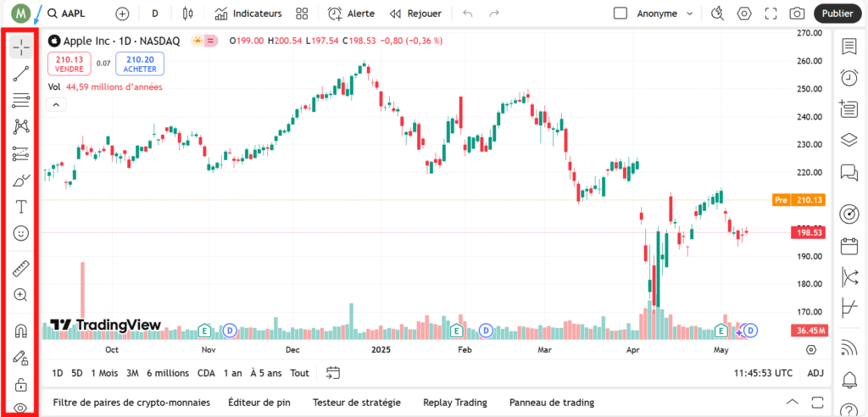Create an Alerte
Viewport: 868px width, 417px height.
pyautogui.click(x=351, y=14)
